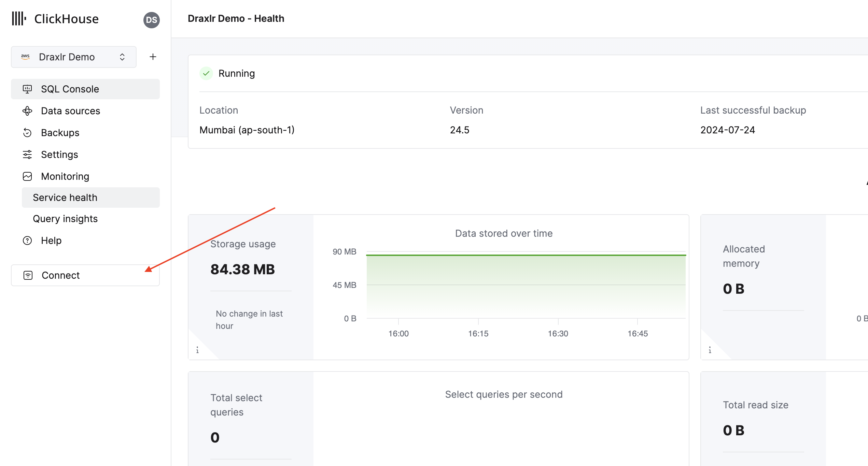Click the Draxlr Demo - Health page title
Screen dimensions: 868x466
click(236, 18)
